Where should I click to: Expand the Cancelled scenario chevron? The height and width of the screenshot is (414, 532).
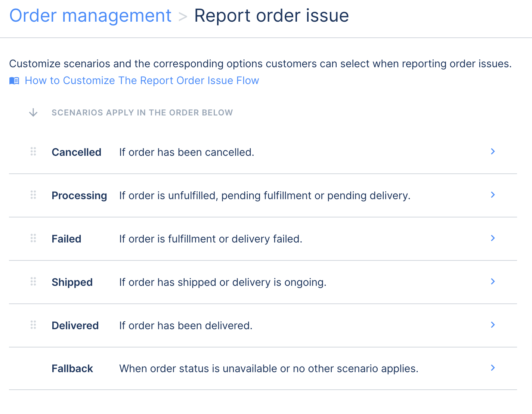coord(493,151)
